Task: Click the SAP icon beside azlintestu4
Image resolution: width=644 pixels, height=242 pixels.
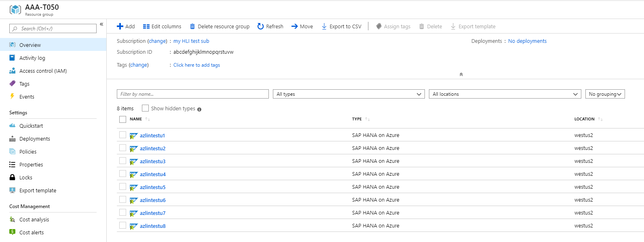Action: tap(134, 175)
